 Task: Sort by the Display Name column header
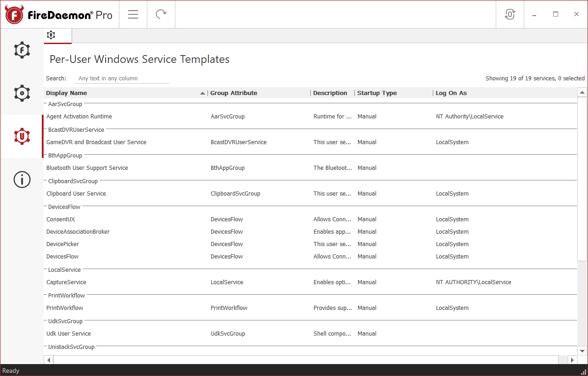click(67, 93)
